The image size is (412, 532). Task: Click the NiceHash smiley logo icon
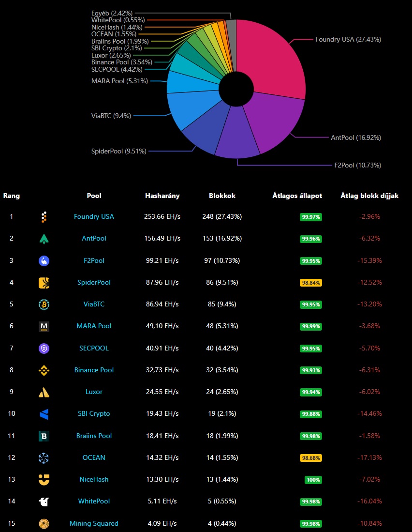[x=44, y=480]
